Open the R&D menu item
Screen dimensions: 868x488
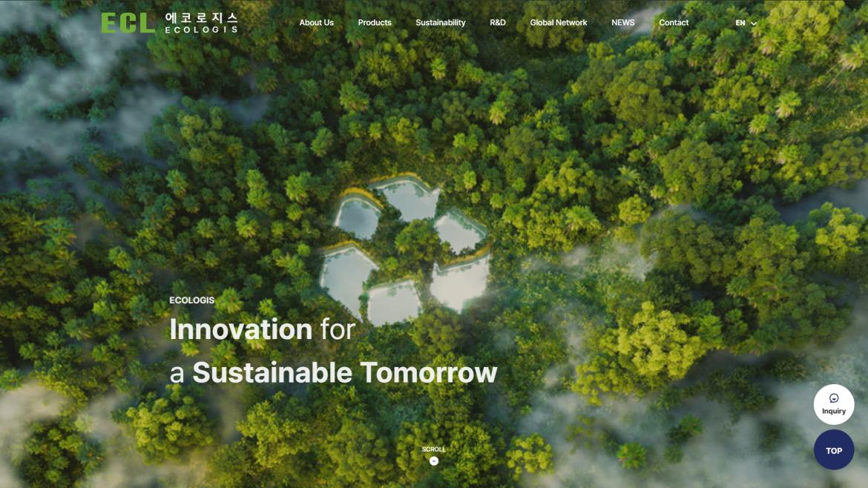click(x=498, y=23)
